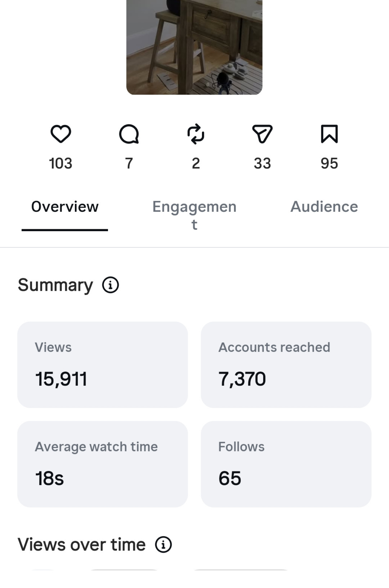Tap the share paper plane icon
This screenshot has height=588, width=389.
(262, 134)
